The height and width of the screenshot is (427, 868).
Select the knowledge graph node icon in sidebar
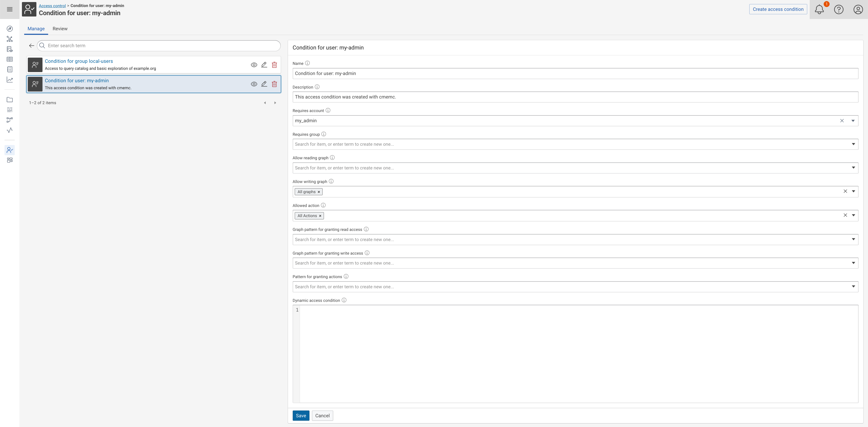click(9, 39)
